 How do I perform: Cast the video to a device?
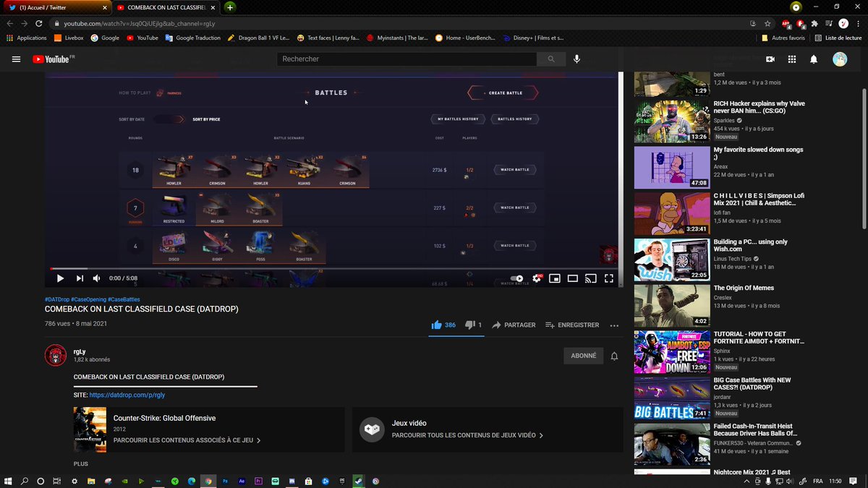591,278
